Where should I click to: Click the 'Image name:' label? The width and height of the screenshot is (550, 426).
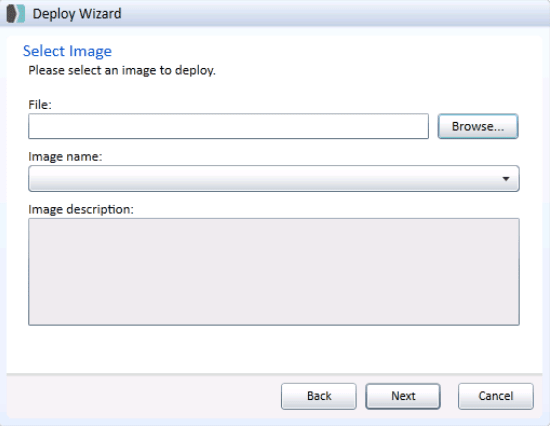(x=65, y=157)
